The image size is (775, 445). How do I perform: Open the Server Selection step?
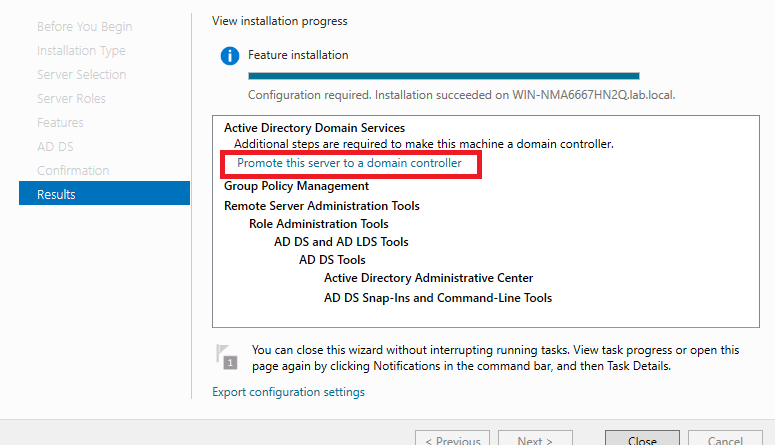tap(81, 74)
